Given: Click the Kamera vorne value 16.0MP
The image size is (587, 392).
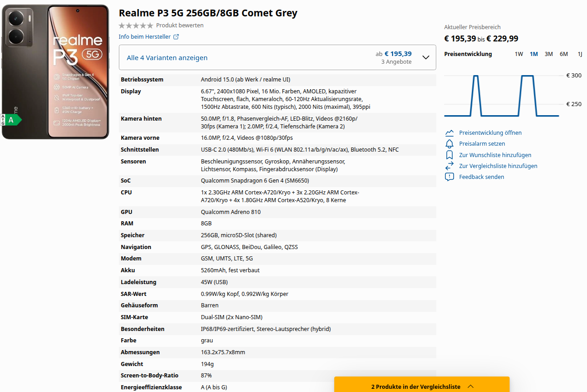Looking at the screenshot, I should (247, 138).
